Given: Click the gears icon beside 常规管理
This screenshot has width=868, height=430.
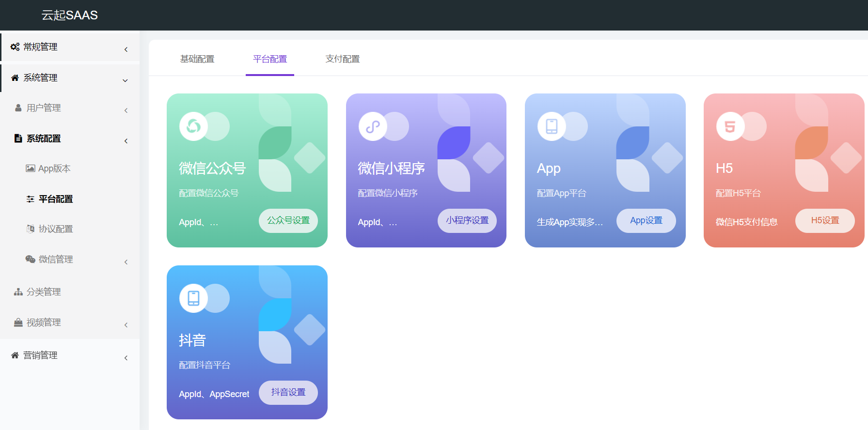Looking at the screenshot, I should [15, 47].
